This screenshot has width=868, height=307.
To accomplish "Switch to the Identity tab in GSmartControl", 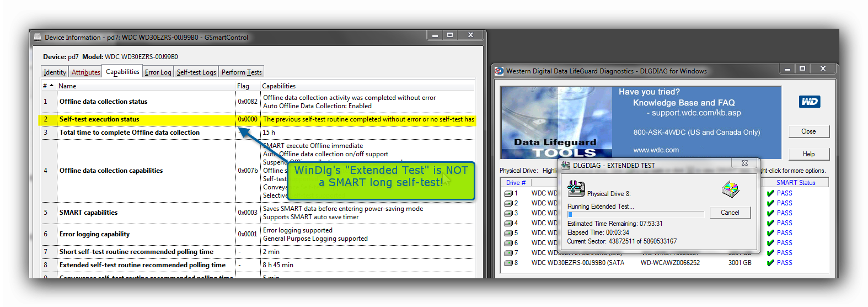I will [x=55, y=72].
